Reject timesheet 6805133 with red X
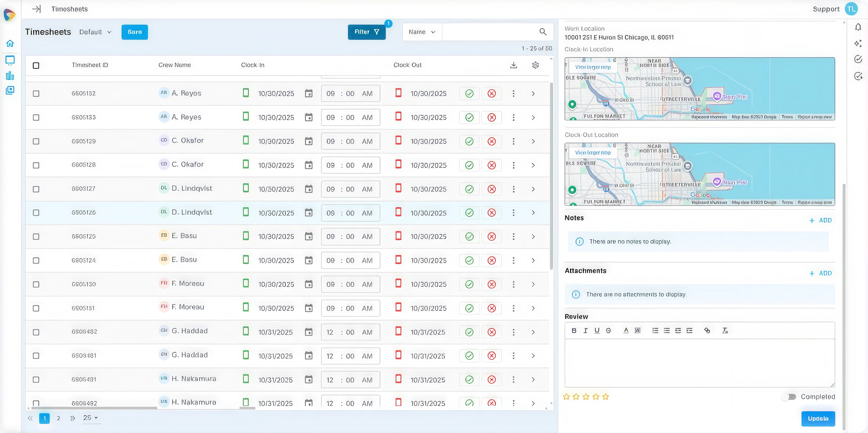Viewport: 868px width, 433px height. (x=492, y=117)
